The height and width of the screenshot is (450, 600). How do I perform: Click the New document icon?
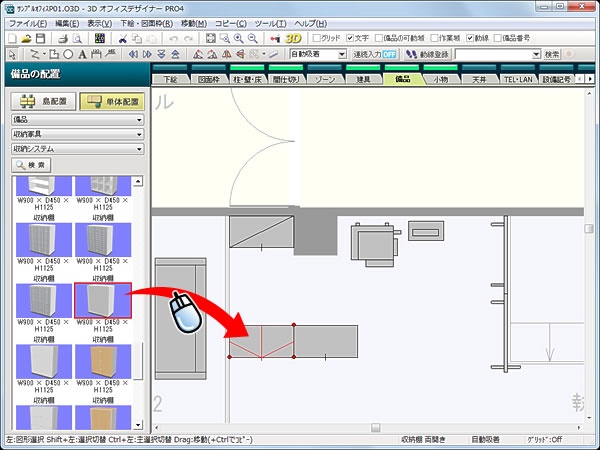click(11, 38)
